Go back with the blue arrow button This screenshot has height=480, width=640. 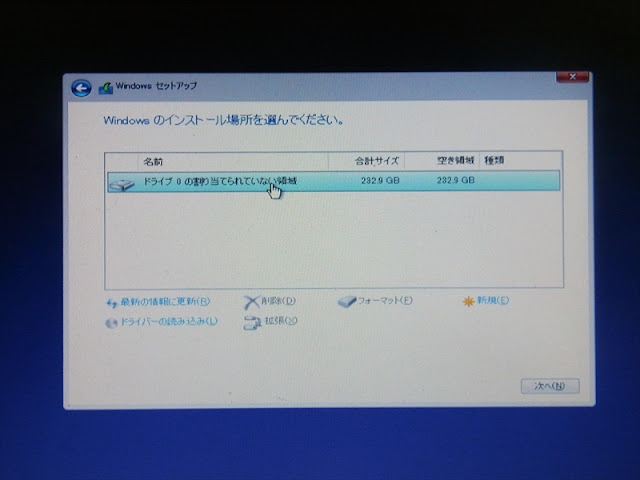pos(81,88)
